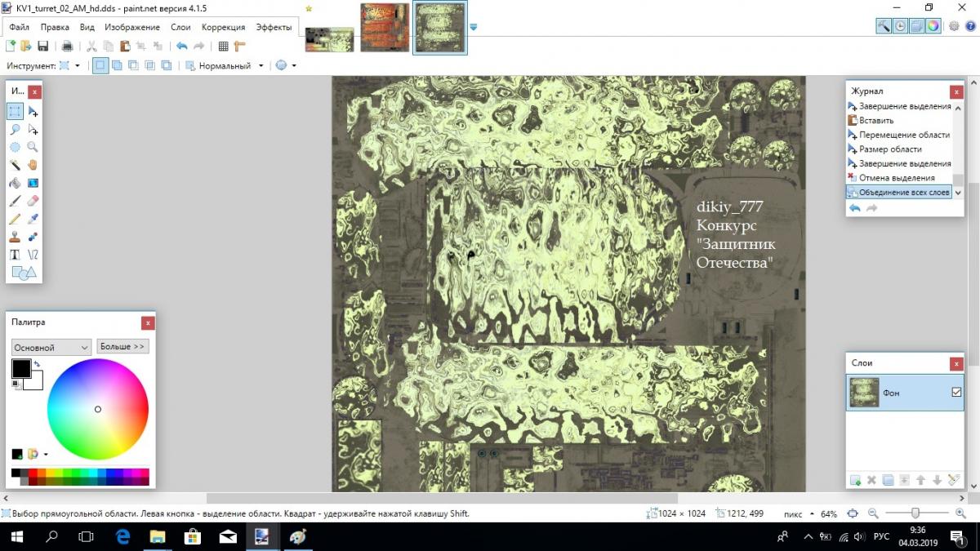Choose Intersect selection mode
The image size is (980, 551).
coord(149,65)
